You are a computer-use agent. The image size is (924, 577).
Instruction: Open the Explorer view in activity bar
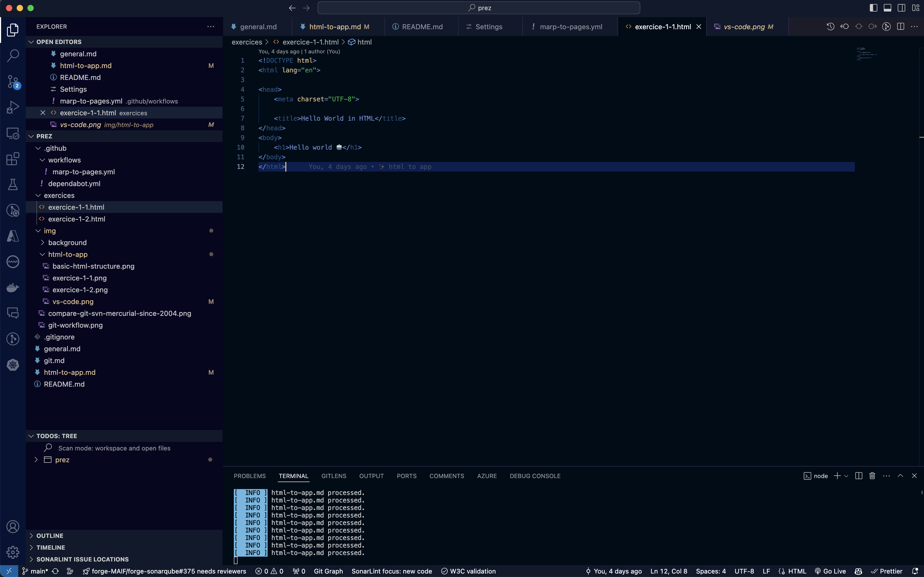13,30
